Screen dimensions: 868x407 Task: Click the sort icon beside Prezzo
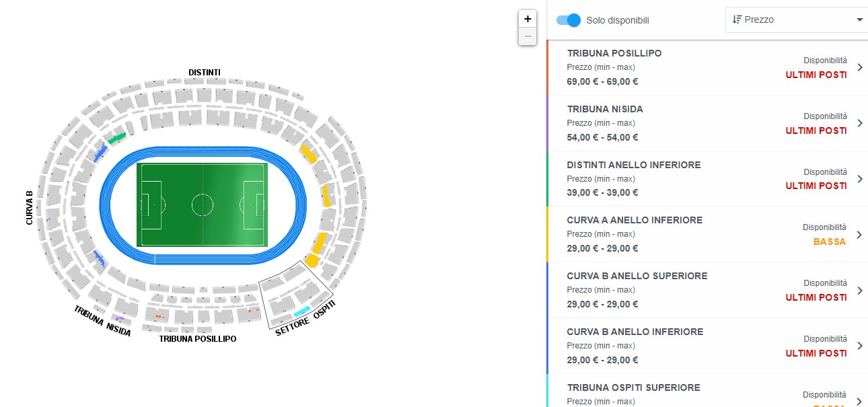tap(737, 20)
